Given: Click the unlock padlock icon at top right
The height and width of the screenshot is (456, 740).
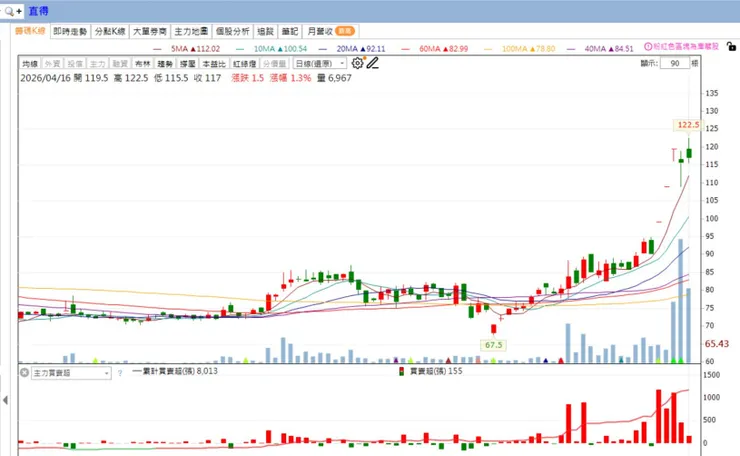Looking at the screenshot, I should tap(731, 46).
